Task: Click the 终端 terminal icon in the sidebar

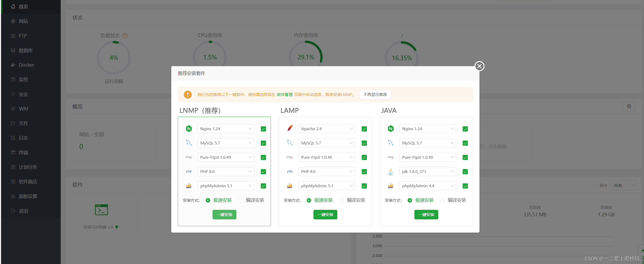Action: coord(13,152)
